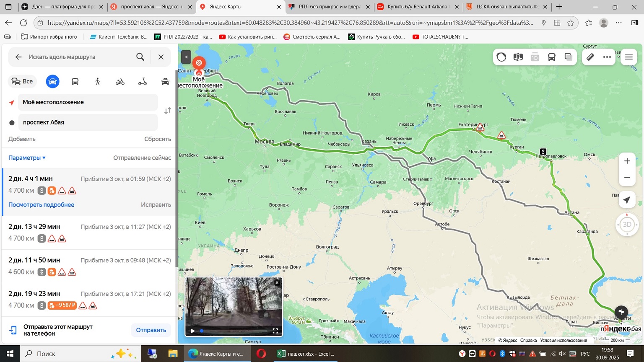Open the map layers icon

569,57
